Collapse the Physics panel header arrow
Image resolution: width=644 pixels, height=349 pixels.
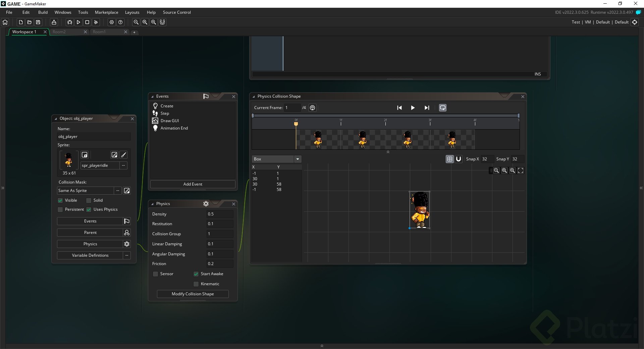click(153, 204)
